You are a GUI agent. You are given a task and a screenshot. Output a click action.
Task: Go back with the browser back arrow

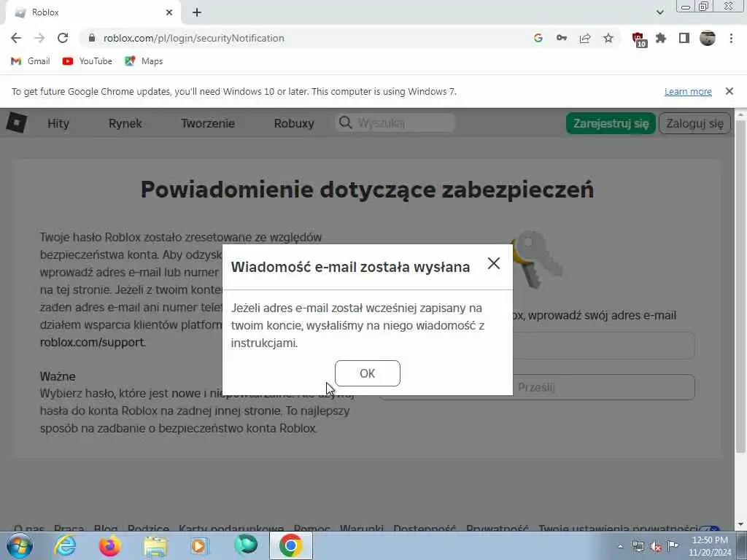click(x=16, y=38)
